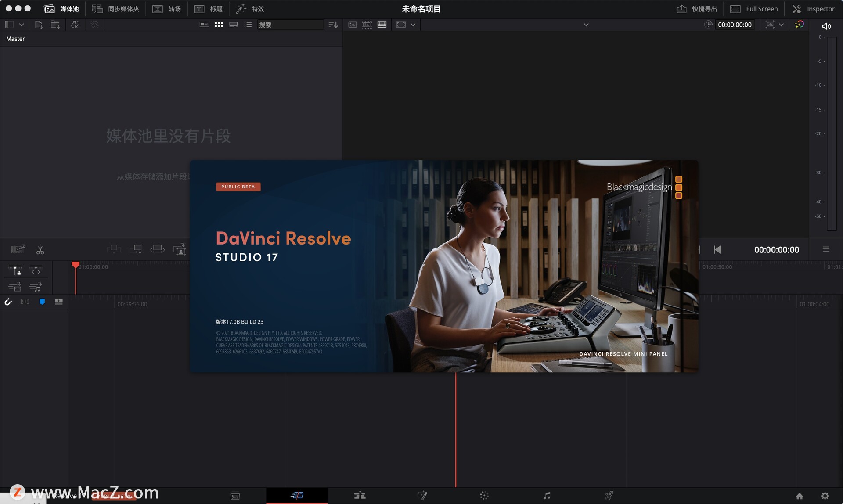Viewport: 843px width, 504px height.
Task: Click the Boring Detector icon
Action: 18,249
